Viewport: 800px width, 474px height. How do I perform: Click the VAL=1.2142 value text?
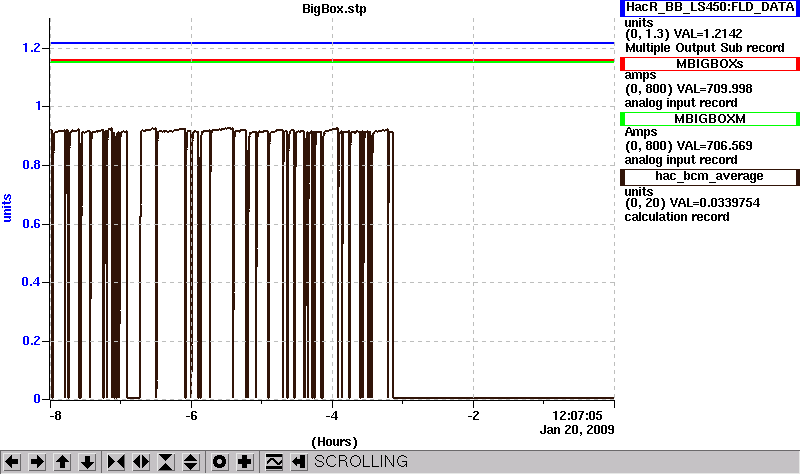click(708, 34)
